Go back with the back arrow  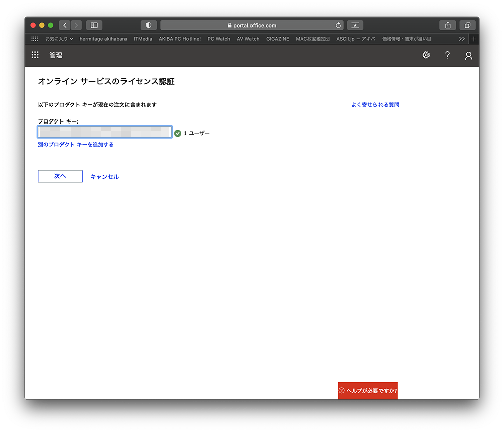pyautogui.click(x=65, y=25)
